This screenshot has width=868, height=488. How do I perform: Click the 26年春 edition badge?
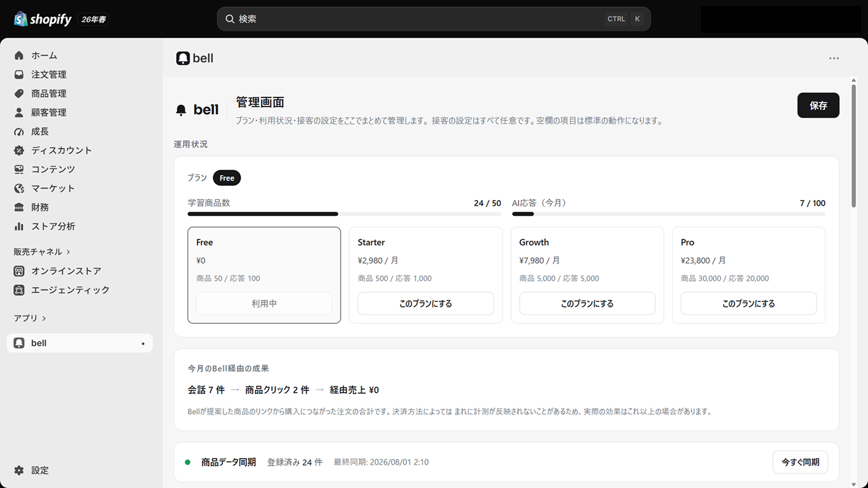pyautogui.click(x=94, y=20)
